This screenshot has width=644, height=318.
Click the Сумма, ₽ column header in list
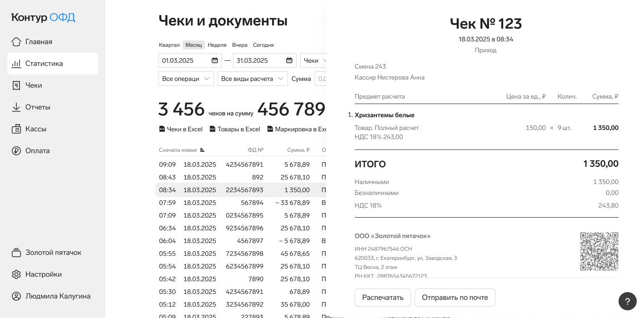[298, 150]
